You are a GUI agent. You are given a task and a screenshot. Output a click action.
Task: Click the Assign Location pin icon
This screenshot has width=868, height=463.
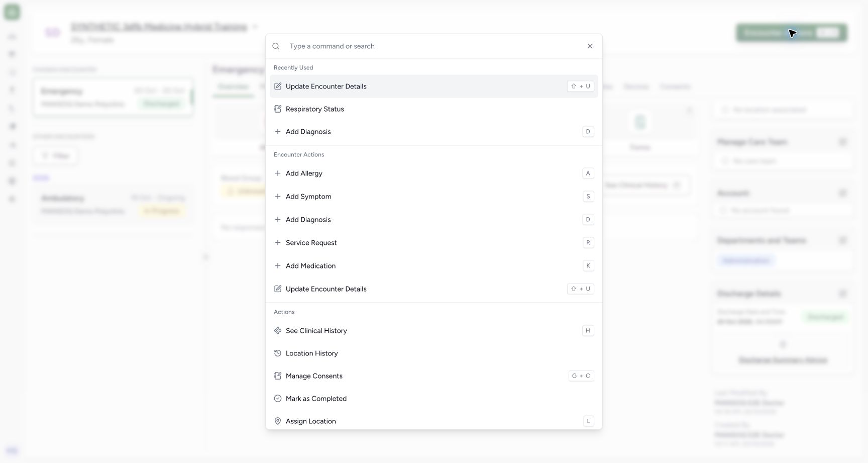pyautogui.click(x=278, y=421)
